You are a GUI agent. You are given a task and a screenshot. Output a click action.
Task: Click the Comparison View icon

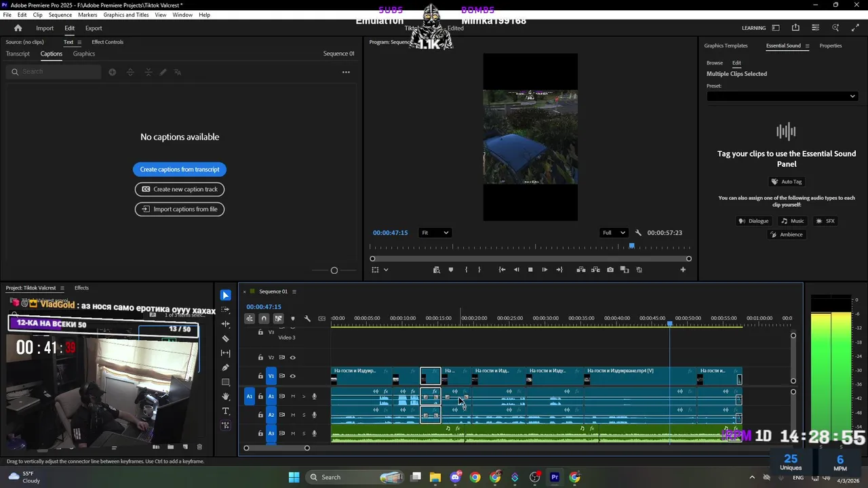click(x=625, y=270)
